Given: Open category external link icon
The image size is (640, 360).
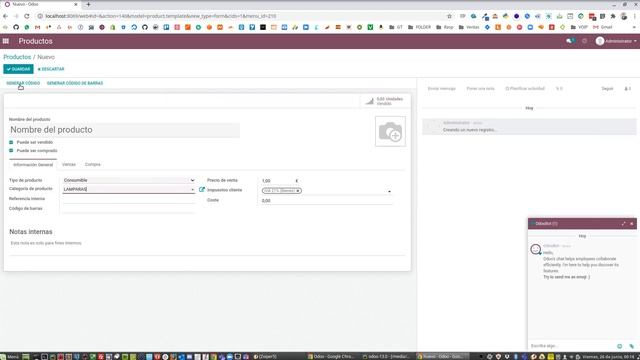Looking at the screenshot, I should click(x=202, y=190).
